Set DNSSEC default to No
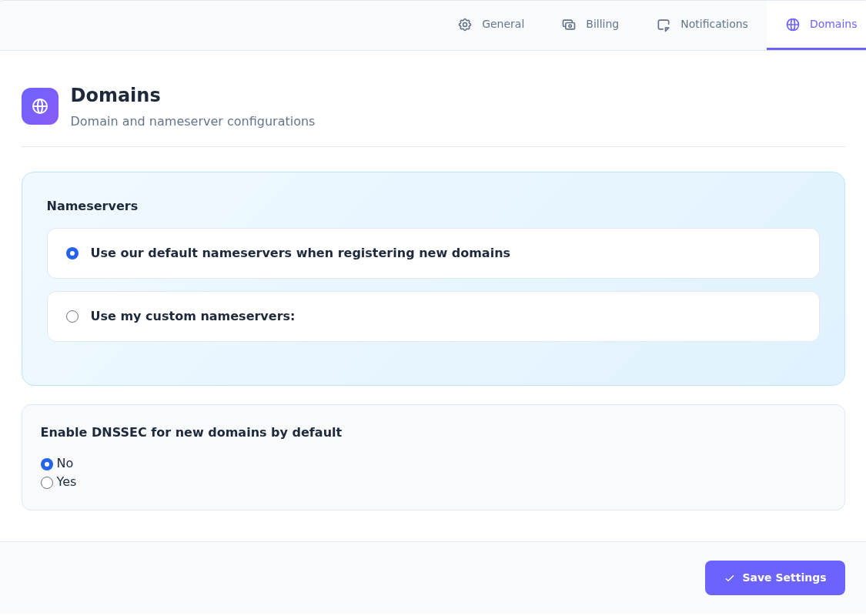 click(x=47, y=464)
